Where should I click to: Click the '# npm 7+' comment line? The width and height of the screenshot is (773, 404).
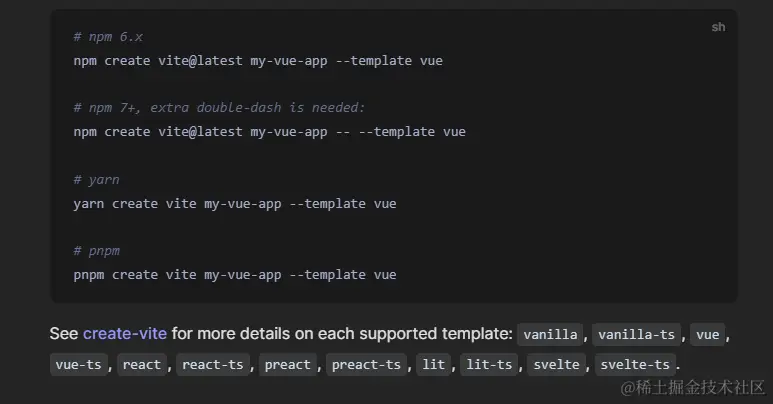coord(219,108)
